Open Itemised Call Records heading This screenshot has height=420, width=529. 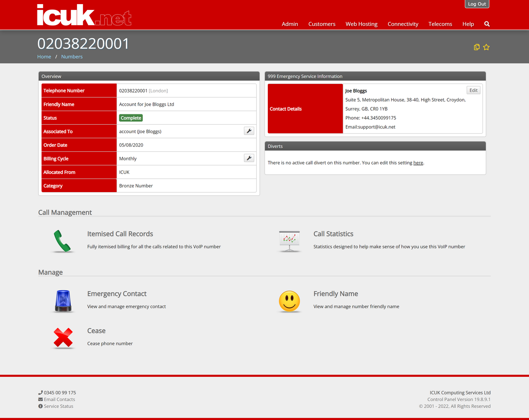pyautogui.click(x=120, y=234)
